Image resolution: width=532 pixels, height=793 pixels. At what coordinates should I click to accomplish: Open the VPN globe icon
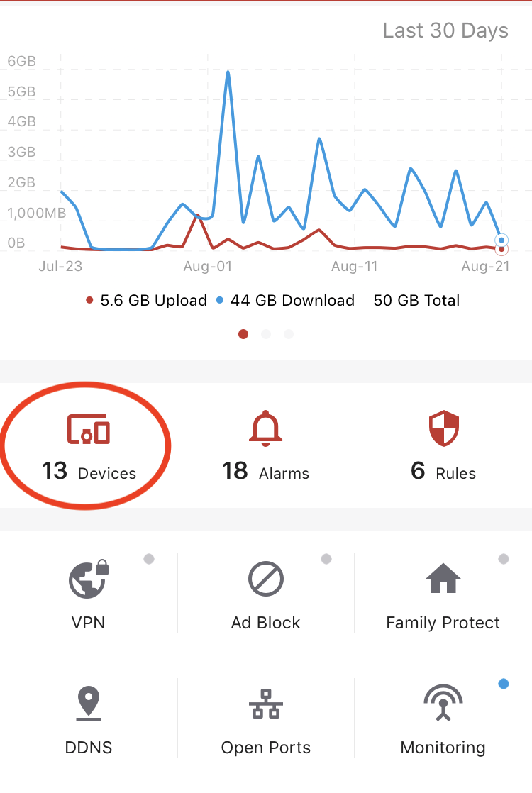tap(89, 579)
